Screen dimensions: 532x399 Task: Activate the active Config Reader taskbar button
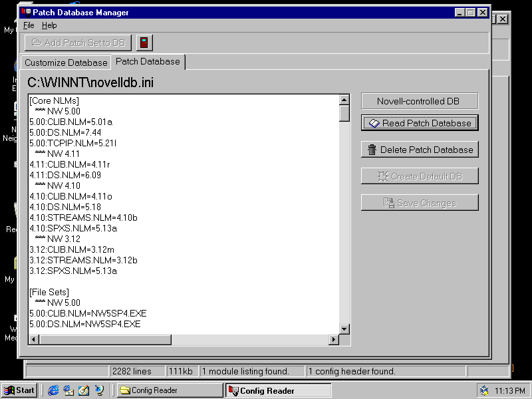278,390
